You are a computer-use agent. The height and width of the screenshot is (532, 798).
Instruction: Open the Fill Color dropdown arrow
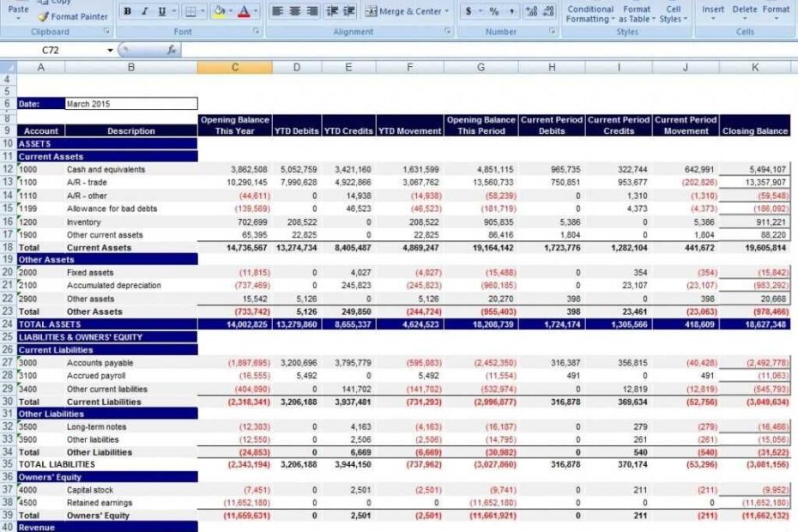(x=230, y=11)
